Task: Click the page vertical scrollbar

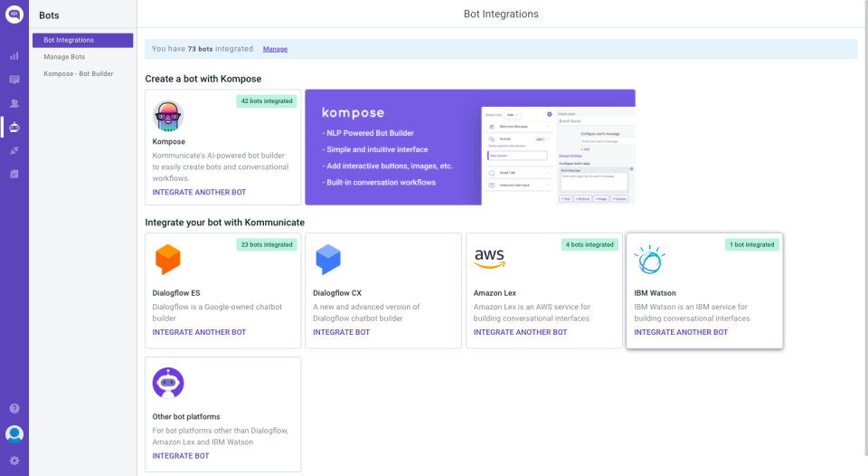Action: click(x=865, y=227)
